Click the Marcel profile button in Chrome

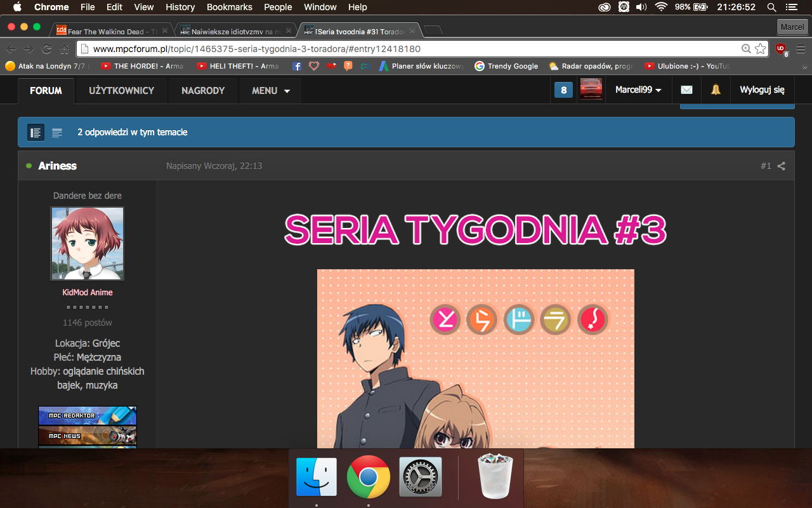pos(792,27)
